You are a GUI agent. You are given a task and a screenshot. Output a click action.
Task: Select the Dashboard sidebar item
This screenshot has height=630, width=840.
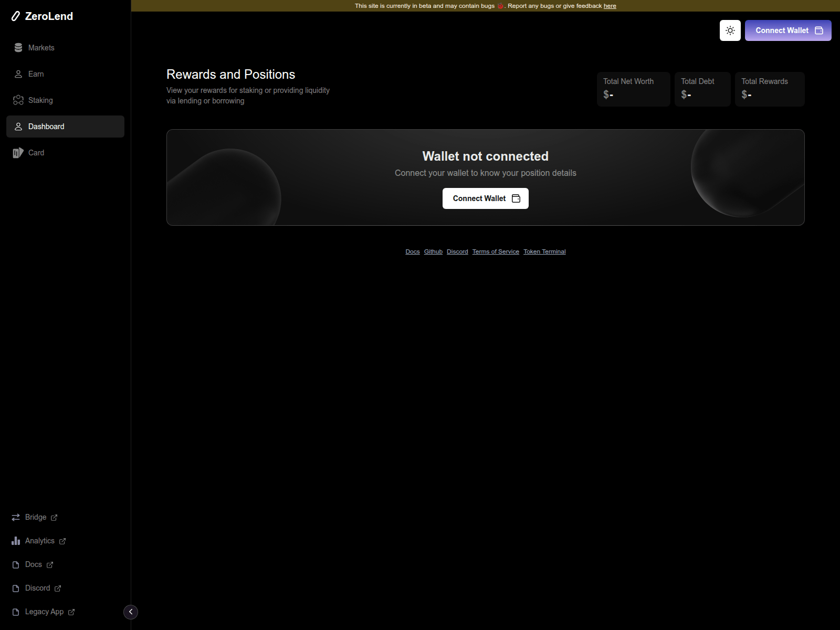coord(46,127)
